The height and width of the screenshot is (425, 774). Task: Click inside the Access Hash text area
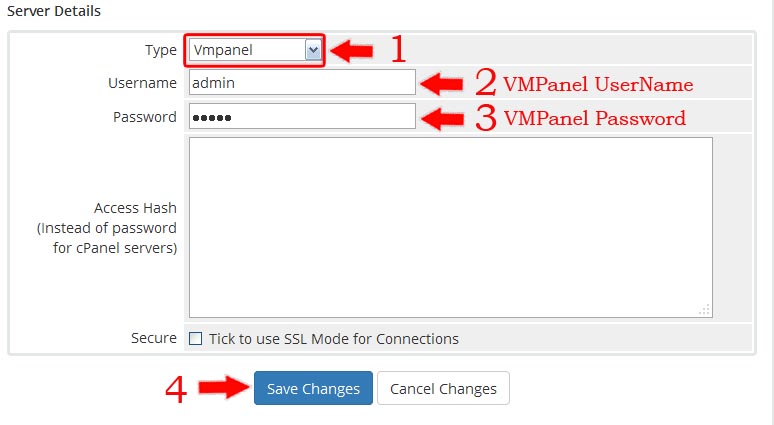pos(451,228)
